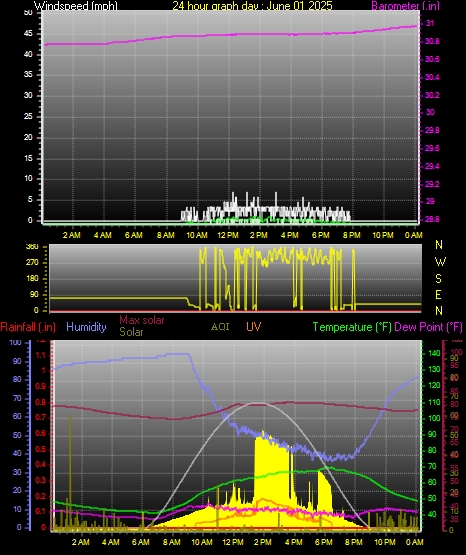Click the '24 hour graph day : June 01 2025' title
The width and height of the screenshot is (466, 555).
(252, 6)
